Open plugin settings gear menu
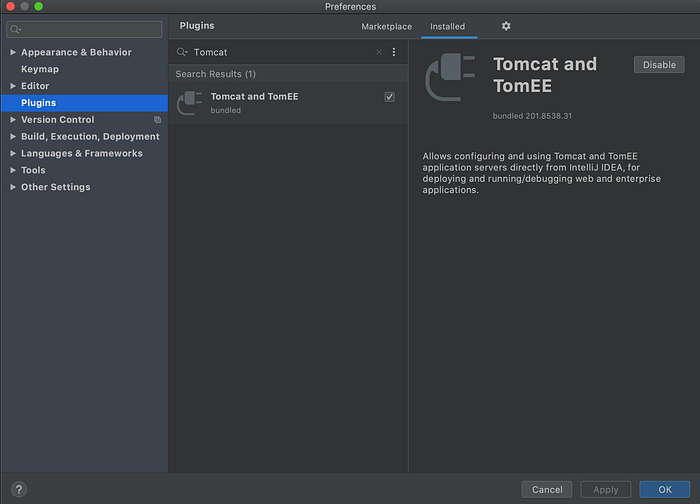 506,26
